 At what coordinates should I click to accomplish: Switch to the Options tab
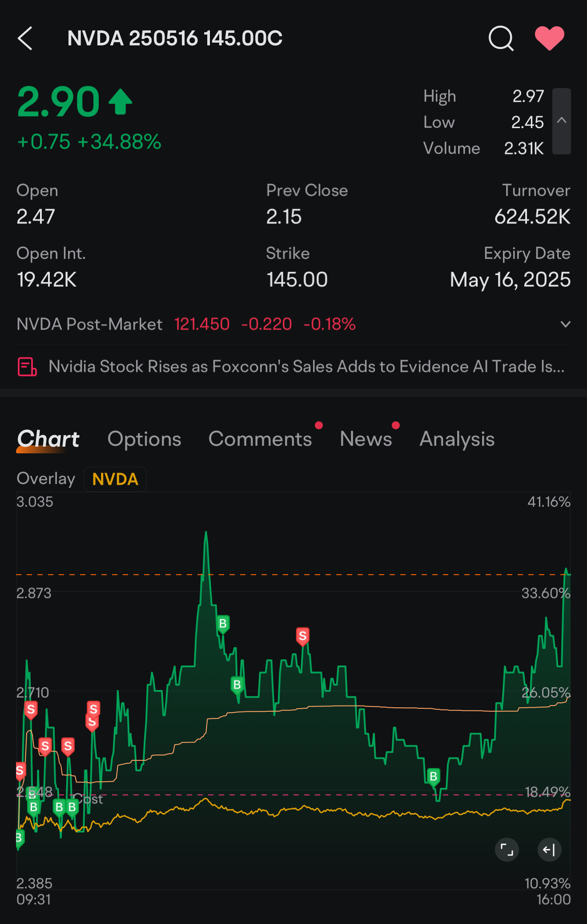tap(145, 439)
